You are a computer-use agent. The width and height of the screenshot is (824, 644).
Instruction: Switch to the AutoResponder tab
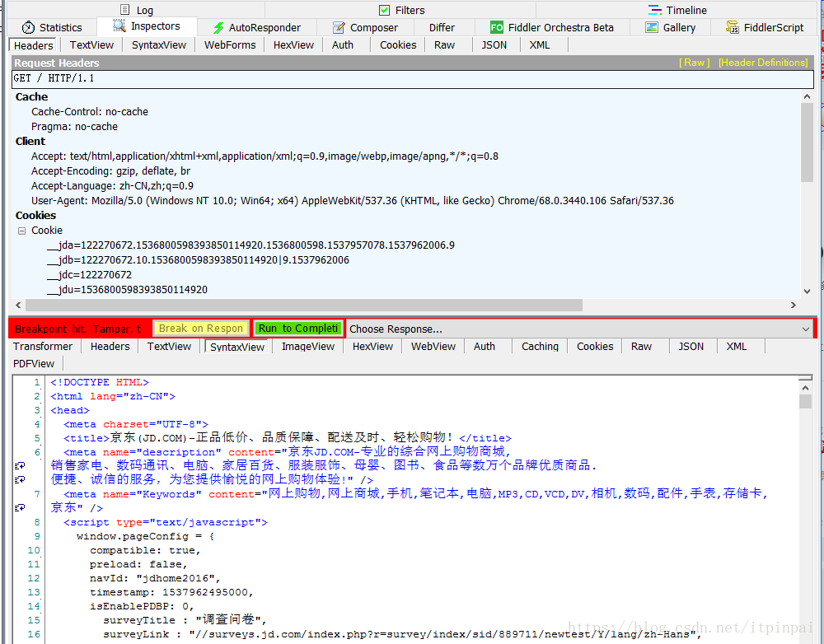coord(257,27)
